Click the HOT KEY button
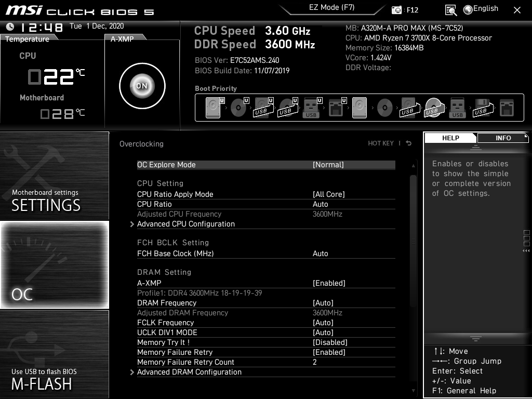Image resolution: width=532 pixels, height=399 pixels. click(381, 143)
